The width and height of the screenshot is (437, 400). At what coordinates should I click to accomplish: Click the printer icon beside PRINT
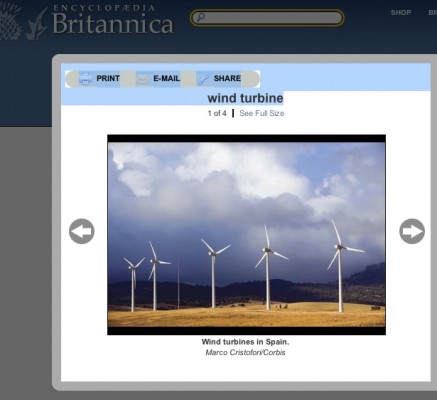coord(86,78)
